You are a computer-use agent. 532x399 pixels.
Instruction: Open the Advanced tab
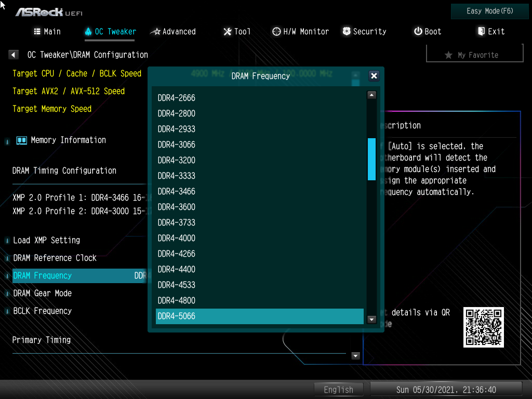(x=174, y=32)
